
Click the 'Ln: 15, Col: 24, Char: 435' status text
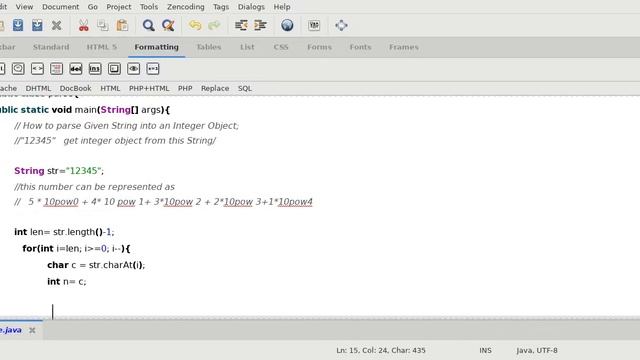pos(381,350)
